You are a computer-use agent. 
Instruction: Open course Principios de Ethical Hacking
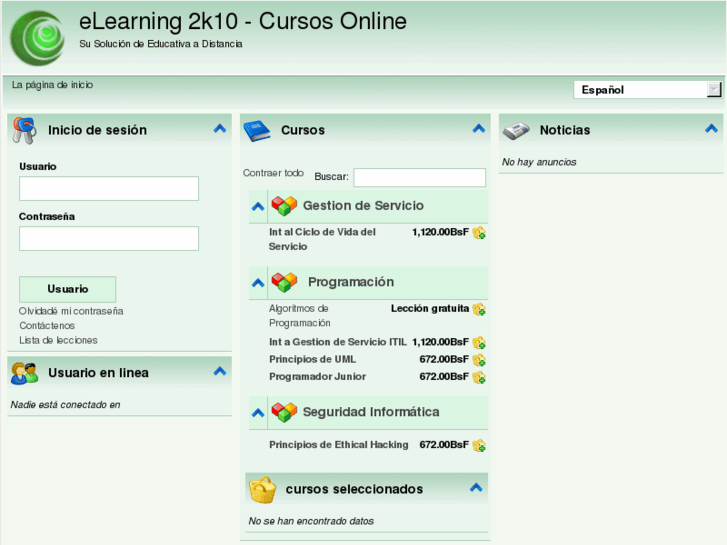(338, 445)
